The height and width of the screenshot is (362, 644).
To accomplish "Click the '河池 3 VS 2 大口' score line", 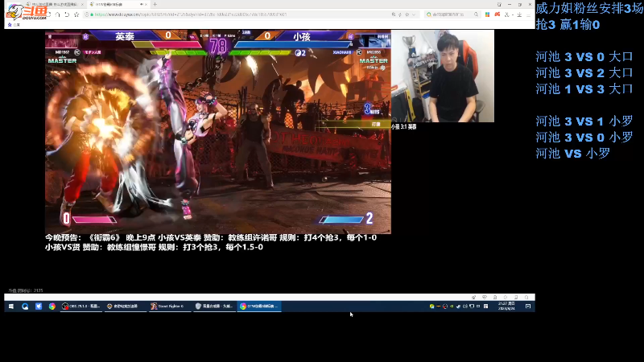I will (584, 72).
